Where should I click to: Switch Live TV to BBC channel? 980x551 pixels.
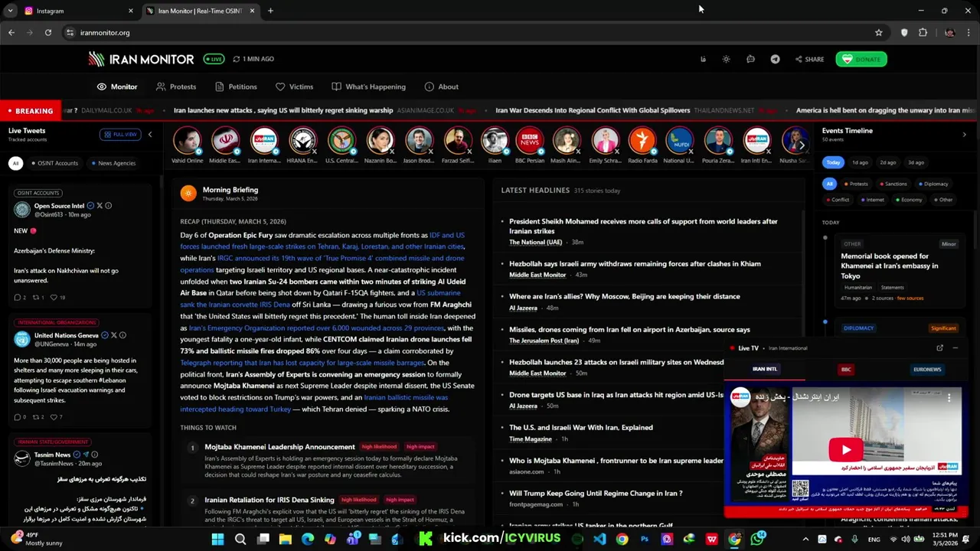tap(846, 369)
